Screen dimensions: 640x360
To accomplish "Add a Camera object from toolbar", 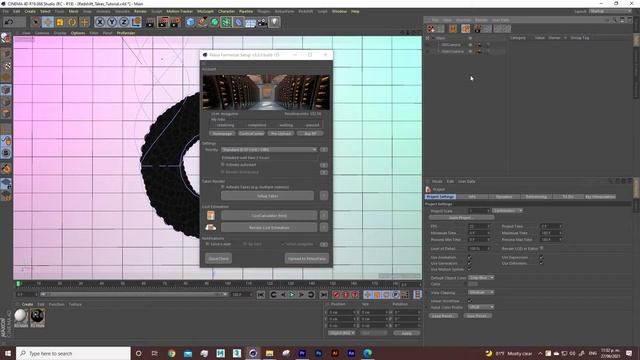I will [x=262, y=22].
